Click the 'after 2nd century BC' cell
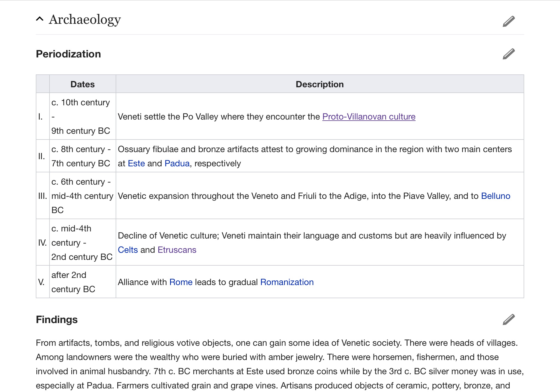 (83, 282)
